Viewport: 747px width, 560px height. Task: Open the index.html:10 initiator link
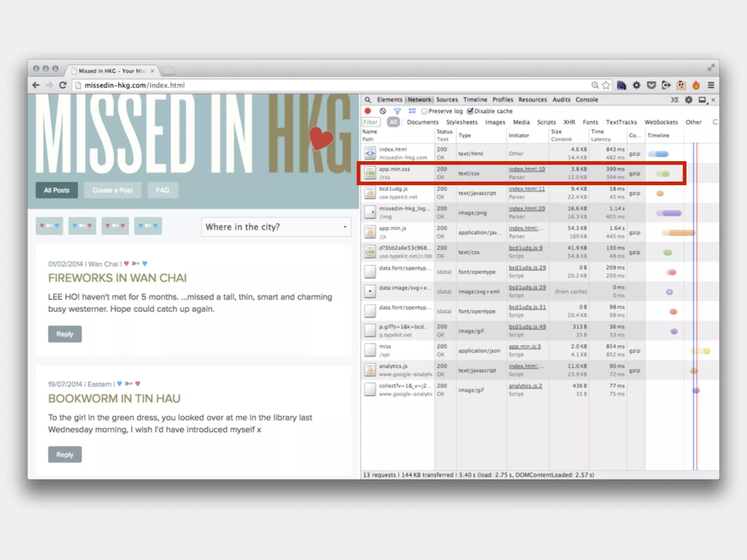pyautogui.click(x=527, y=169)
